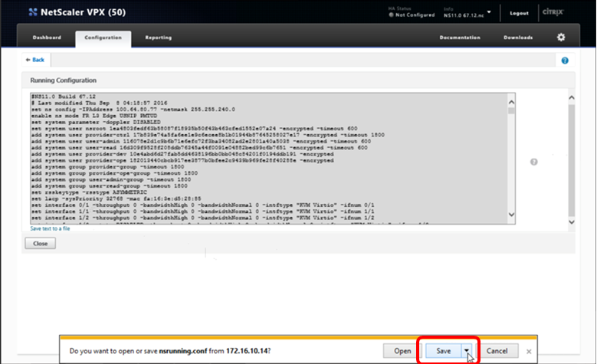Click the config text box scrollbar thumb

tap(511, 111)
